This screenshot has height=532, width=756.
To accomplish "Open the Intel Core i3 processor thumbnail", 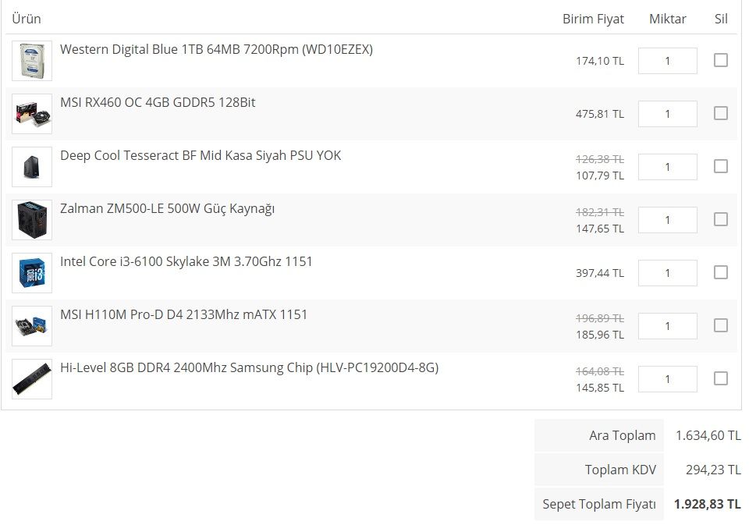I will [32, 273].
